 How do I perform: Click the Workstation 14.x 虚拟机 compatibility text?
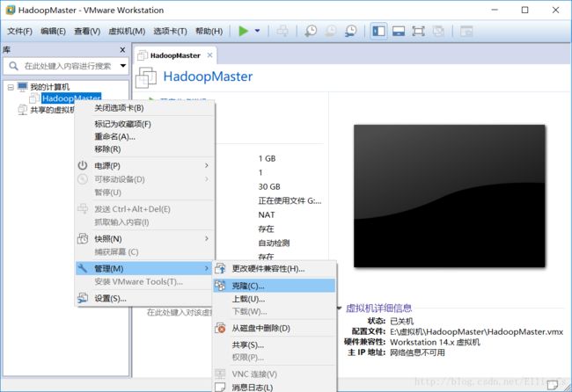tap(435, 342)
